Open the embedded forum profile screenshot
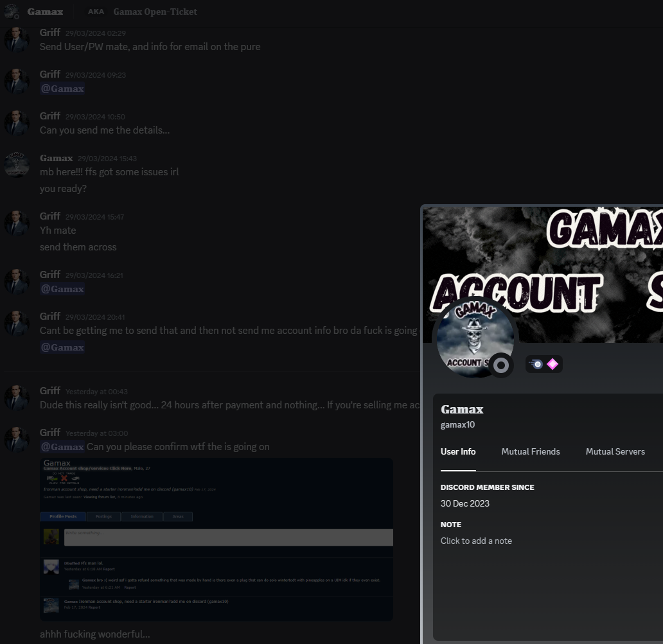Viewport: 663px width, 644px height. [x=217, y=539]
